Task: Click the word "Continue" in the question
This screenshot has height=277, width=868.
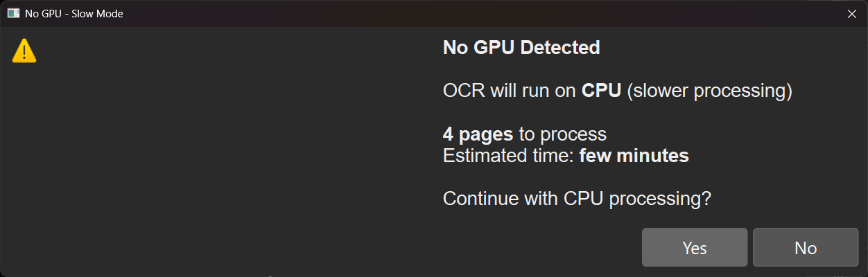Action: pyautogui.click(x=476, y=199)
